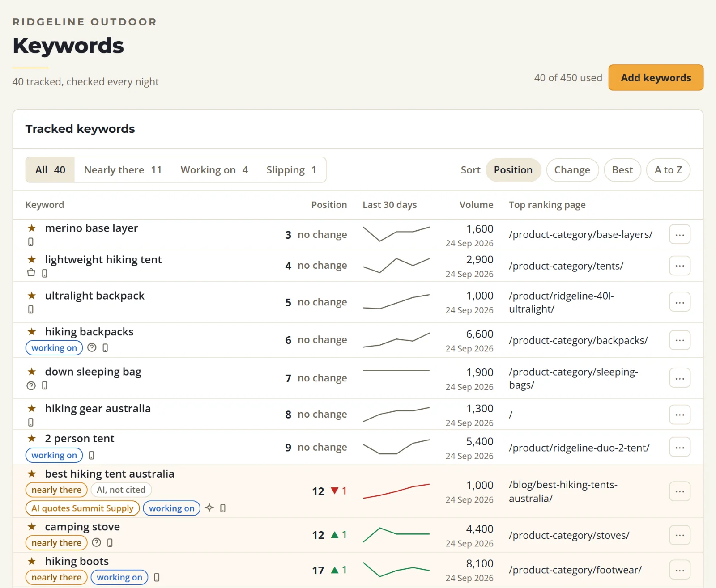Click shopping bag icon under lightweight hiking tent
The height and width of the screenshot is (588, 716).
(x=31, y=273)
